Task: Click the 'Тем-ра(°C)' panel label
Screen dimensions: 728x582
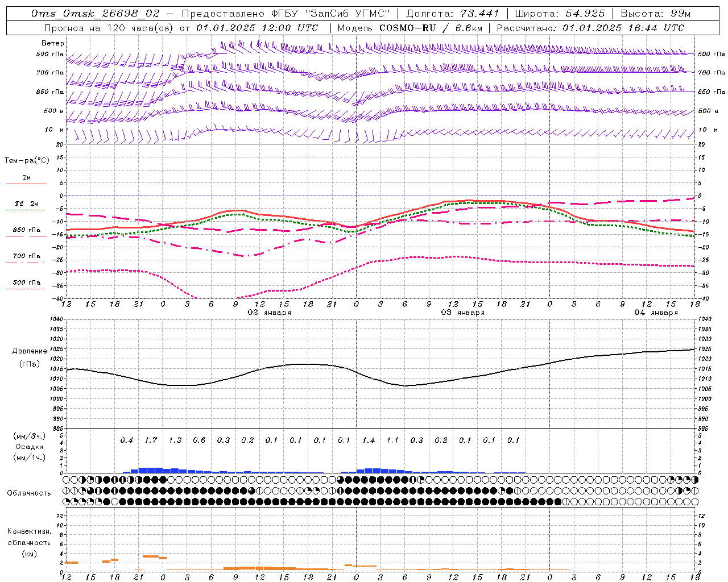Action: (x=27, y=161)
